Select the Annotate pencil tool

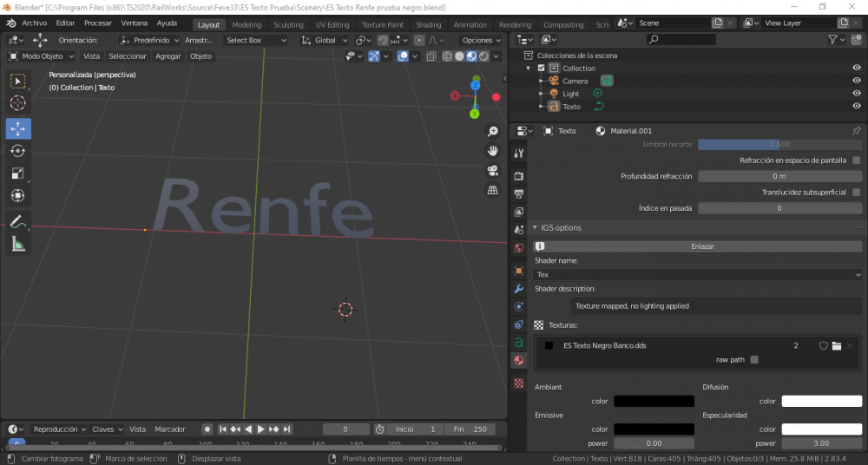(x=18, y=222)
